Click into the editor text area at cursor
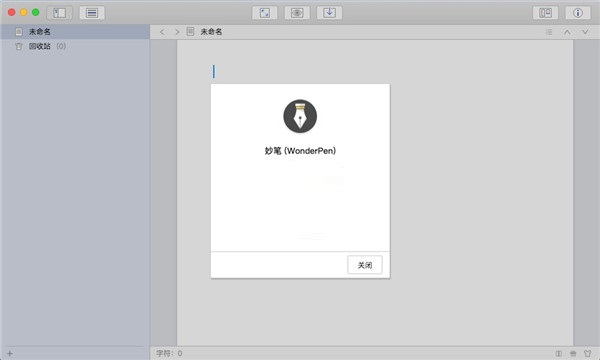The width and height of the screenshot is (600, 360). 214,72
